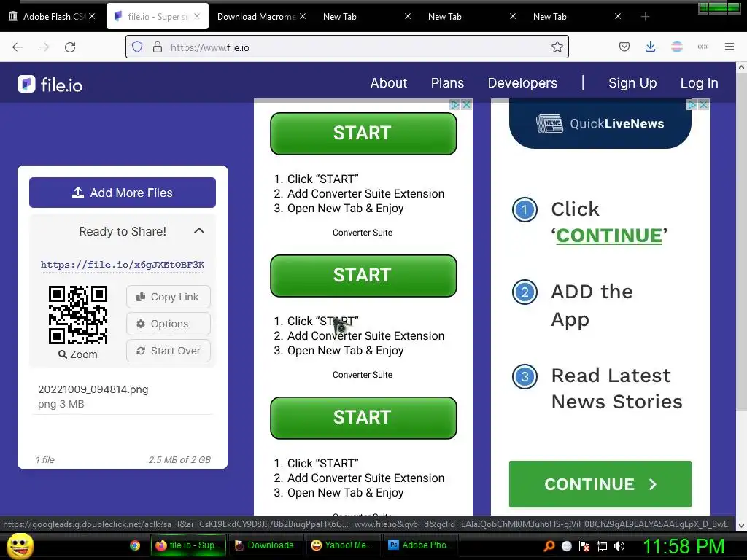Open the first New Tab
The image size is (747, 560).
[x=340, y=17]
